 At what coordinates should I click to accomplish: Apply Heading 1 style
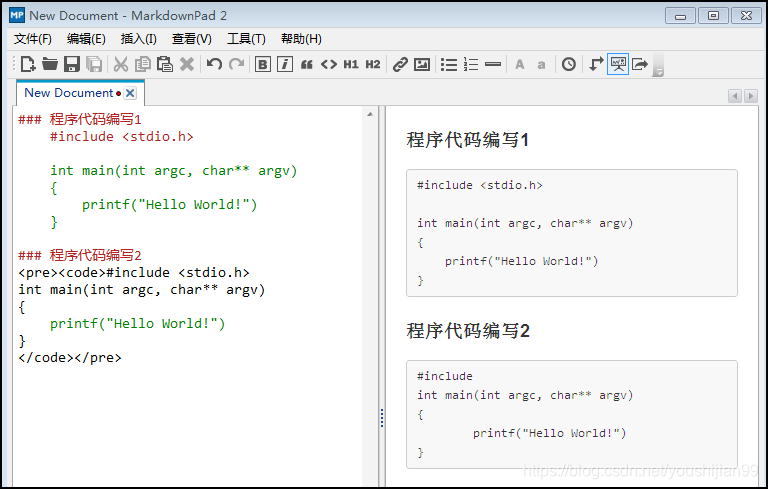(351, 64)
